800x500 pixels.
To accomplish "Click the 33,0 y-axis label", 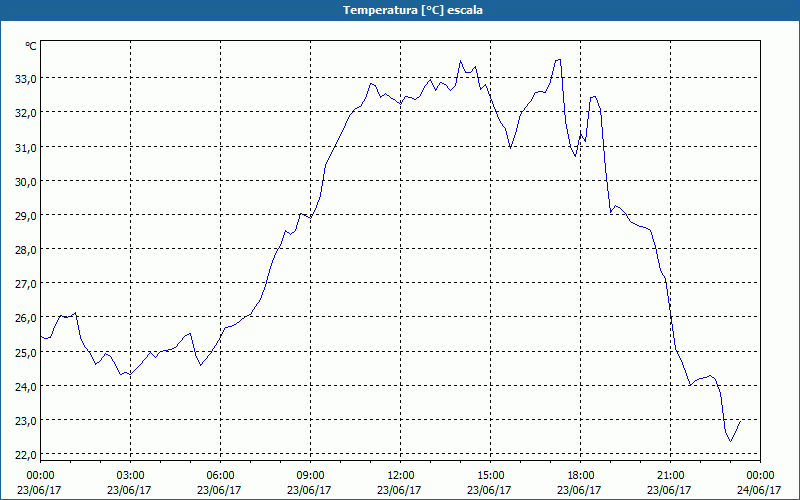I will pyautogui.click(x=24, y=79).
